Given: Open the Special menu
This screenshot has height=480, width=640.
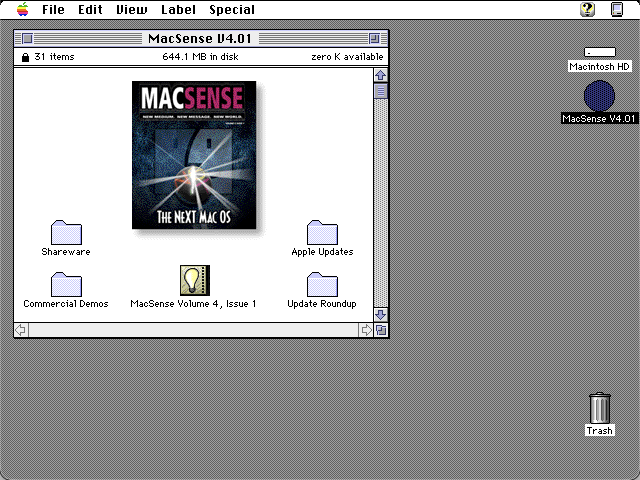Looking at the screenshot, I should pyautogui.click(x=232, y=9).
